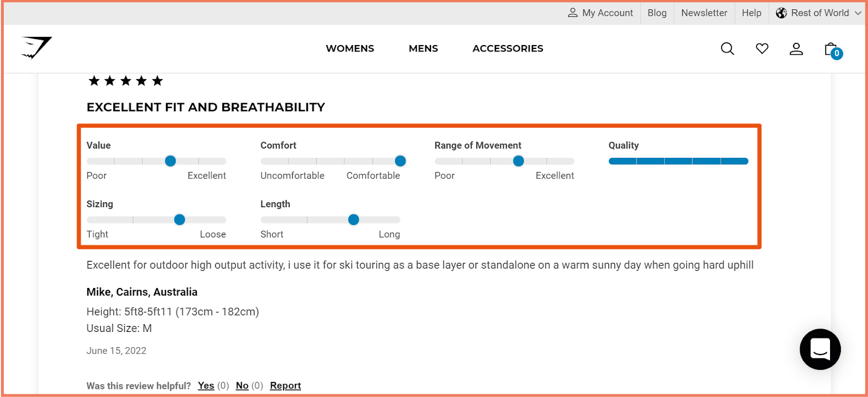
Task: Open the Blog link
Action: click(x=657, y=13)
